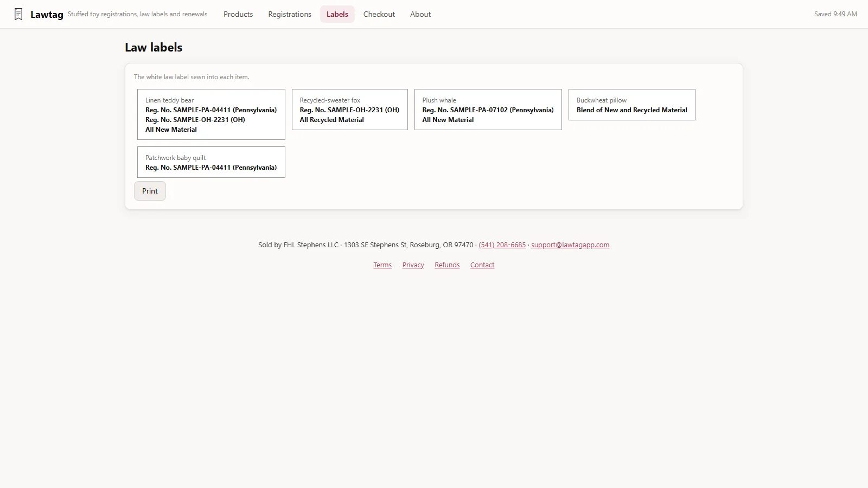Open the Terms footer link
Viewport: 868px width, 488px height.
click(382, 265)
